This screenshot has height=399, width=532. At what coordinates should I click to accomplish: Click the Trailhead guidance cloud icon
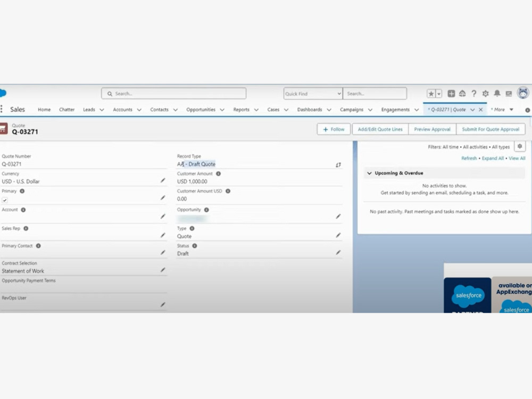(x=462, y=94)
